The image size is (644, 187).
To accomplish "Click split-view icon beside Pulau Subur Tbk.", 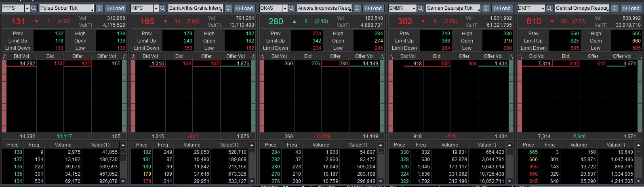I will click(x=99, y=8).
